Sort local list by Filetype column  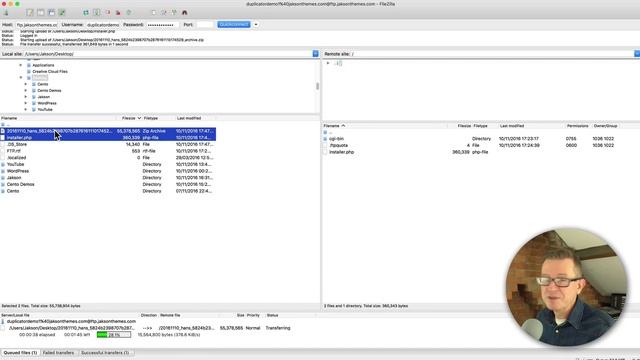(159, 118)
